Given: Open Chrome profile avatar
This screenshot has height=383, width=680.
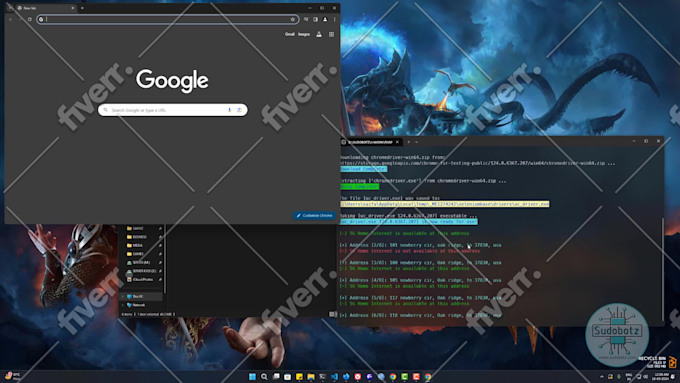Looking at the screenshot, I should 325,19.
